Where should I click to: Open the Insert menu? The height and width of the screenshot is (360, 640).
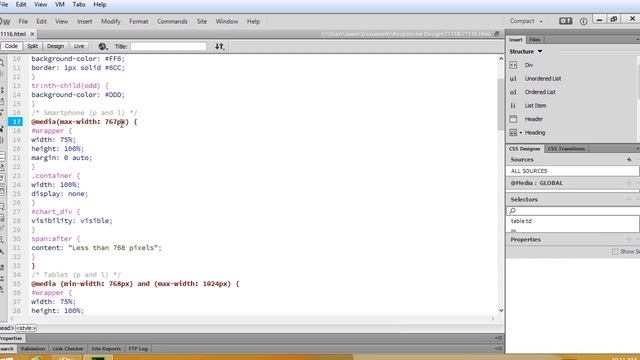tap(84, 21)
